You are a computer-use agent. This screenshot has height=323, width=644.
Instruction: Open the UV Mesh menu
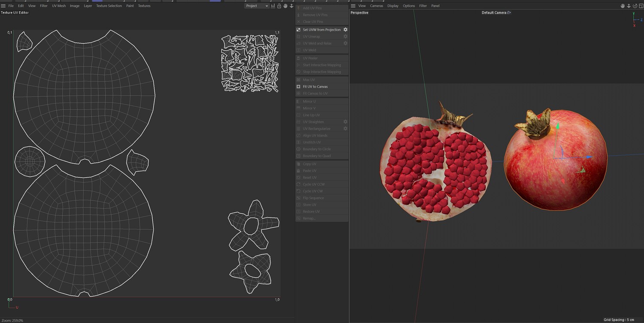point(59,6)
